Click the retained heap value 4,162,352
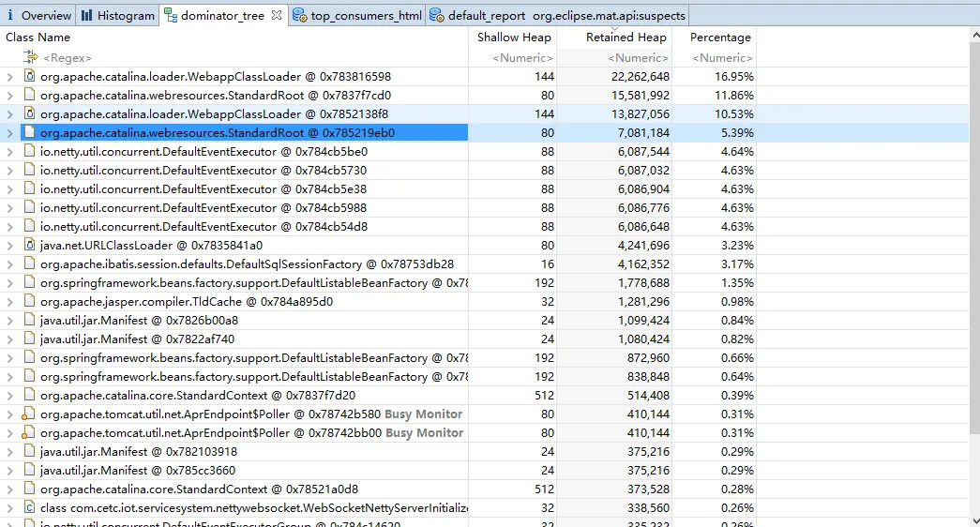The height and width of the screenshot is (527, 980). 643,263
